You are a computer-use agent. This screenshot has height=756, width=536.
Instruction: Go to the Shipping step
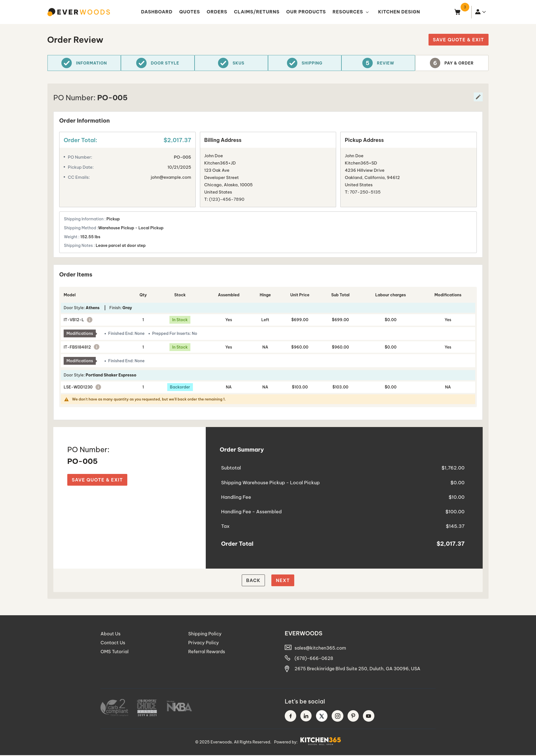coord(304,63)
